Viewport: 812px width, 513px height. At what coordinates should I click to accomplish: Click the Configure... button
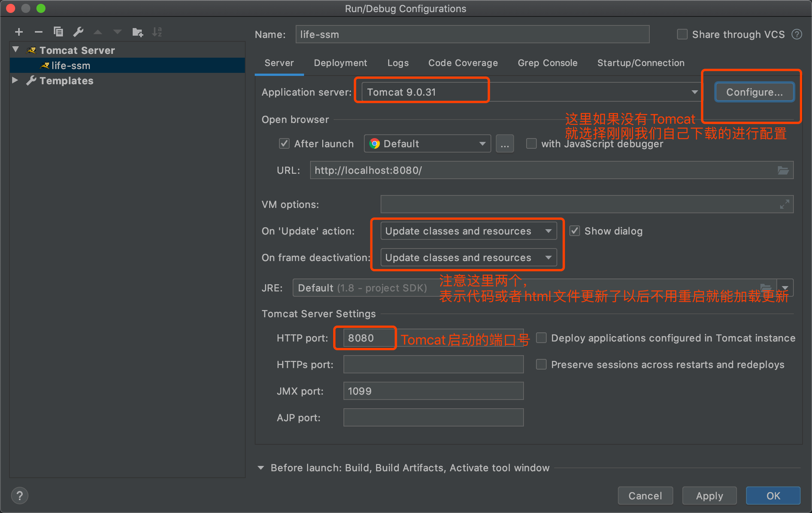tap(754, 92)
